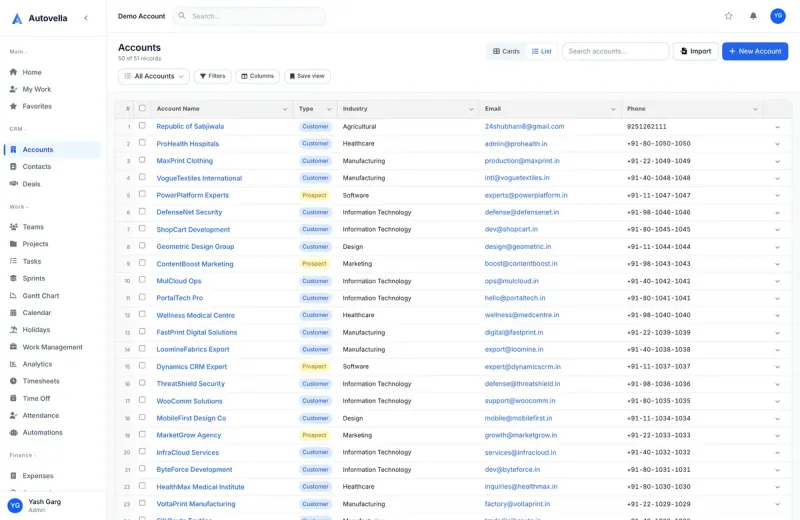Switch to the Cards view
This screenshot has height=520, width=800.
coord(506,51)
